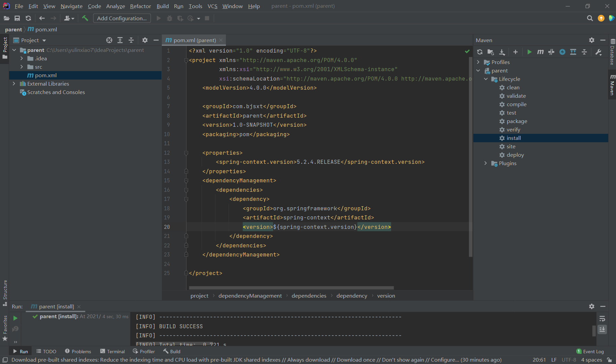Select pom.xml in Project tree
Viewport: 616px width, 364px height.
point(85,75)
